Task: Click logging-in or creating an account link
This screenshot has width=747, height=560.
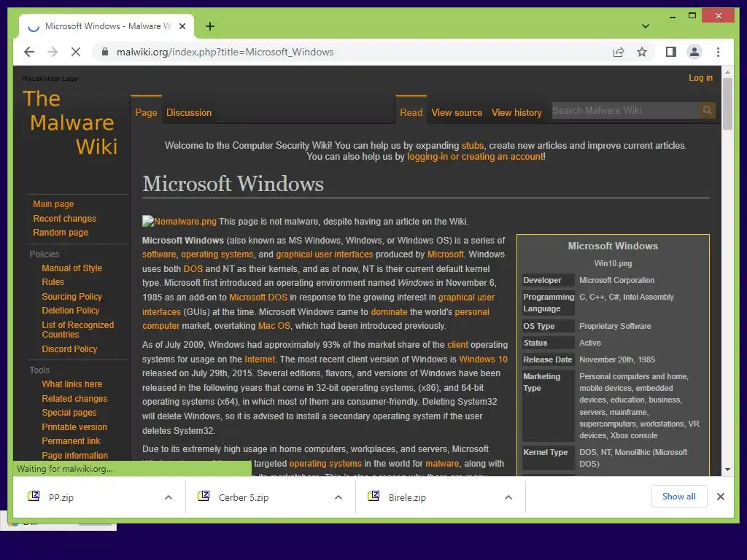Action: coord(475,157)
